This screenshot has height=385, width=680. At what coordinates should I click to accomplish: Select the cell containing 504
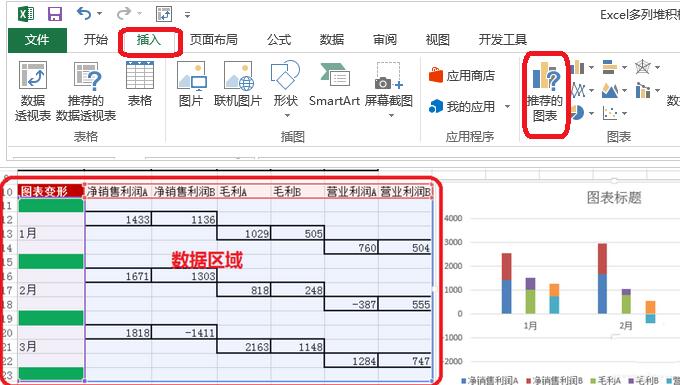(x=405, y=248)
